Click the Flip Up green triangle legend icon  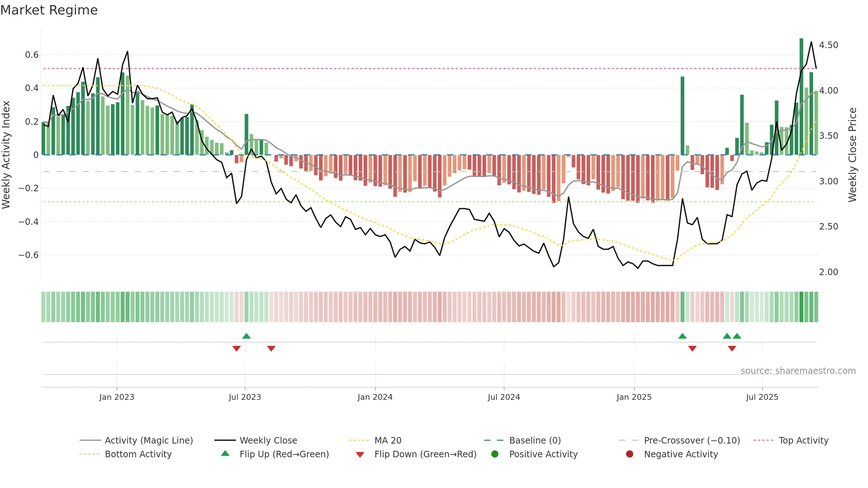225,453
